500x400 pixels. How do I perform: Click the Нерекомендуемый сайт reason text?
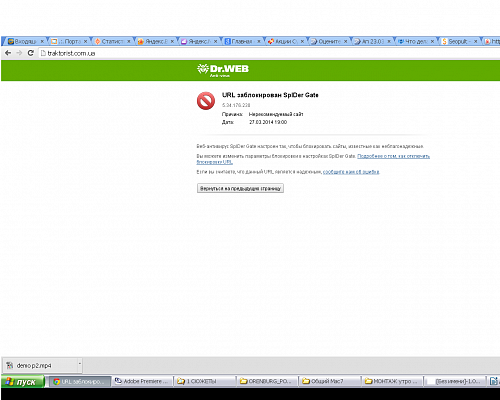tap(276, 114)
